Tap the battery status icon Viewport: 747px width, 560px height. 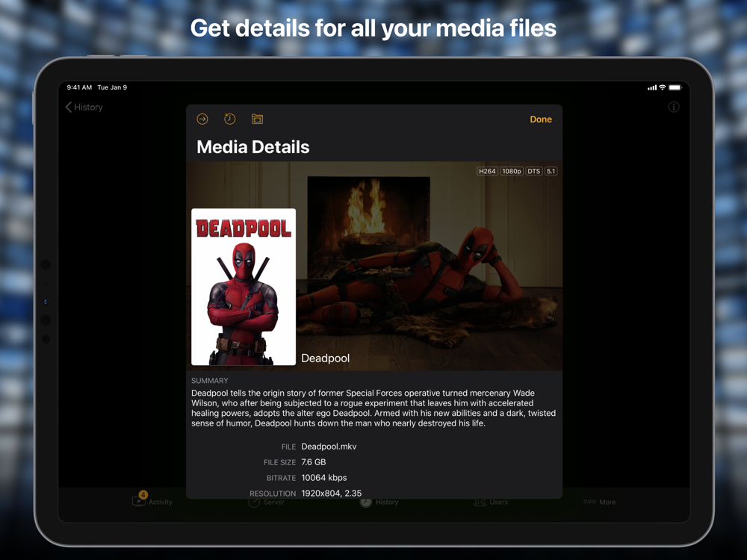pos(675,87)
